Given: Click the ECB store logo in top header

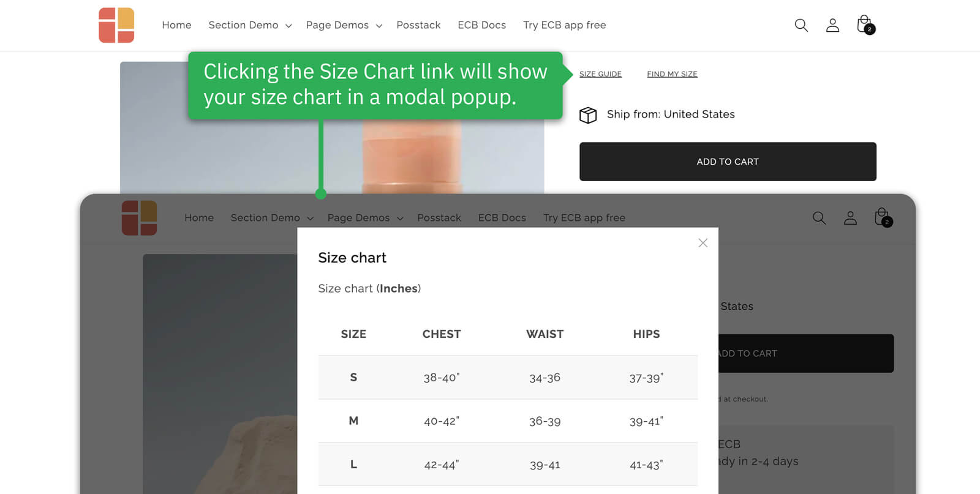Looking at the screenshot, I should (116, 25).
